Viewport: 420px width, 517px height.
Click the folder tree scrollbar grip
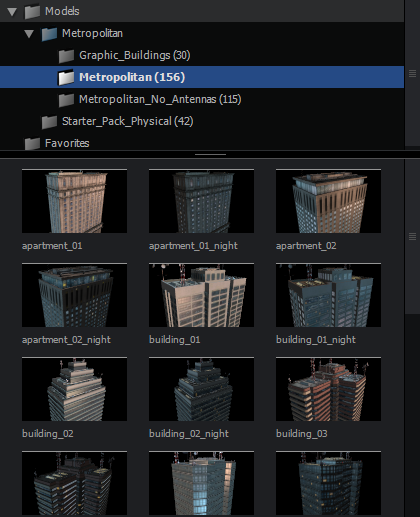(412, 74)
